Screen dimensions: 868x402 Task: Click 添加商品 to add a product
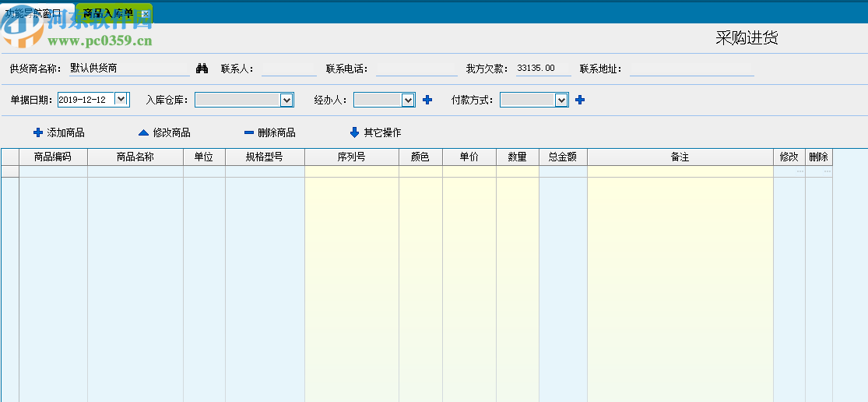pyautogui.click(x=59, y=133)
